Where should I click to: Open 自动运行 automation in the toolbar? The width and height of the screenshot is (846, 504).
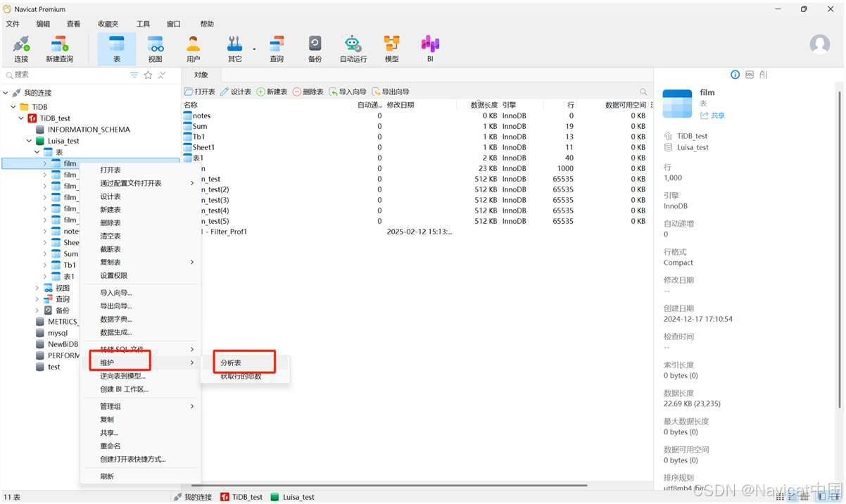point(353,49)
